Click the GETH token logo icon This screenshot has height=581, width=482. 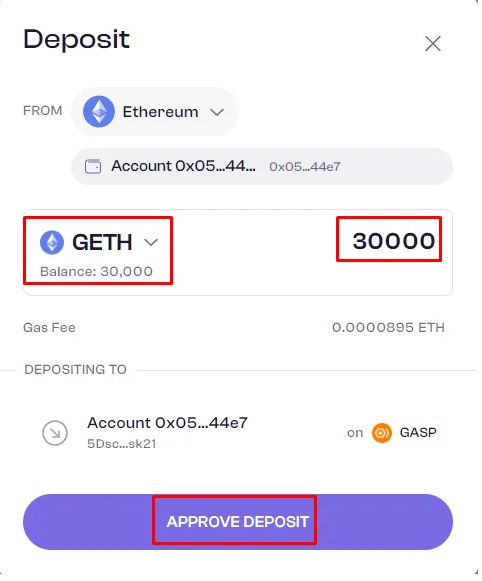coord(52,242)
